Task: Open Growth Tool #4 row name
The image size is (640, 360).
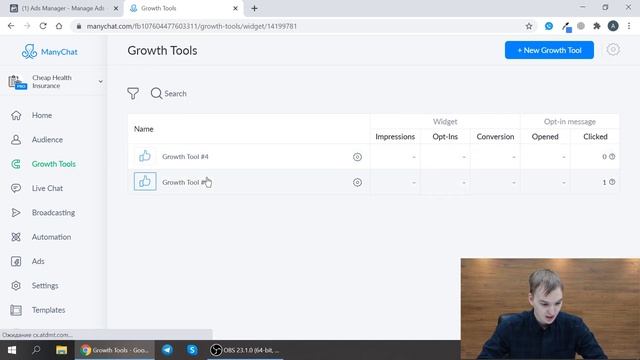Action: pyautogui.click(x=185, y=157)
